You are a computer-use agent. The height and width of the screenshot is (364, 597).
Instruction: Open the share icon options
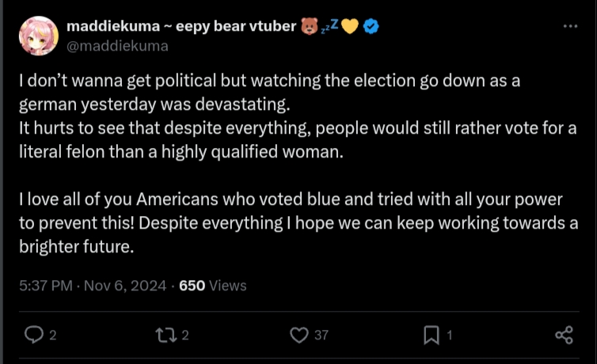click(x=564, y=335)
